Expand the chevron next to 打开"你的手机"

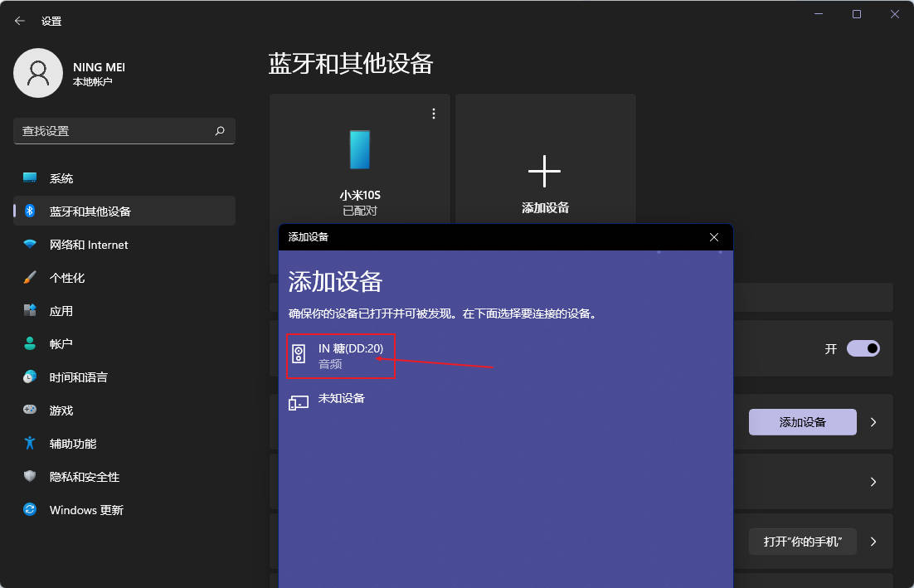tap(873, 542)
